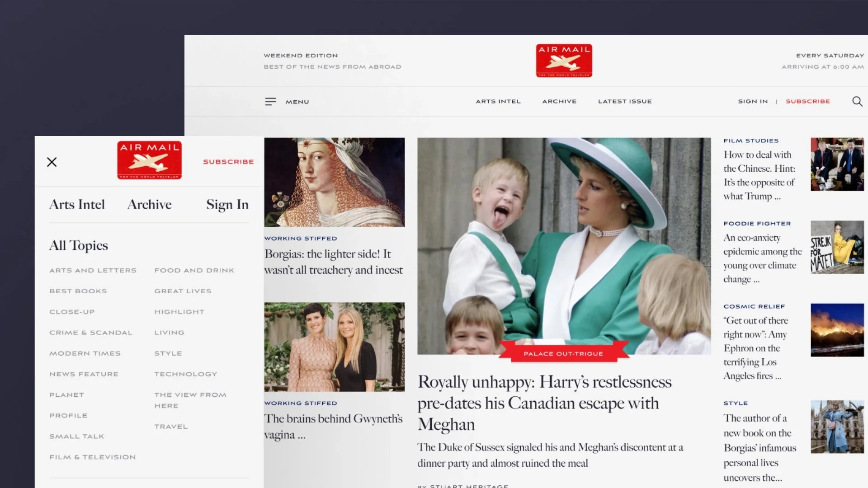Viewport: 868px width, 488px height.
Task: Select the TRAVEL topic
Action: tap(170, 426)
